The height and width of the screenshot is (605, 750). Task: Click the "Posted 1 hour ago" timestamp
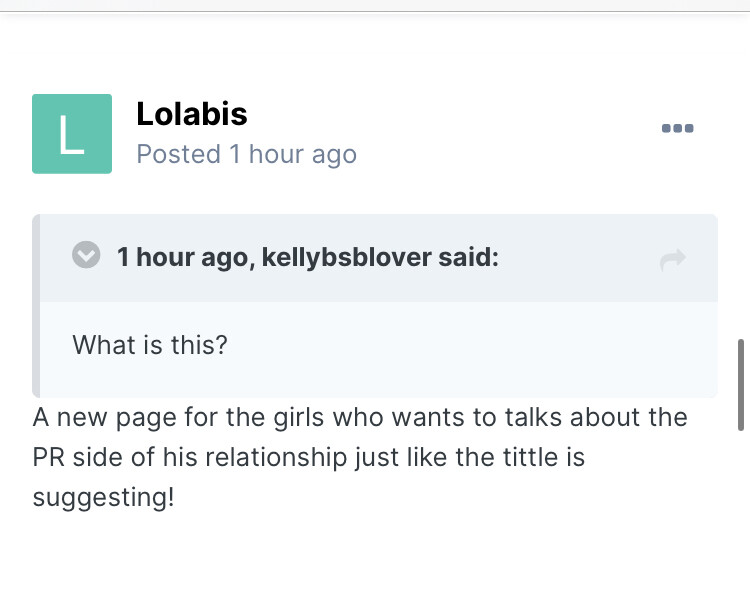point(246,154)
